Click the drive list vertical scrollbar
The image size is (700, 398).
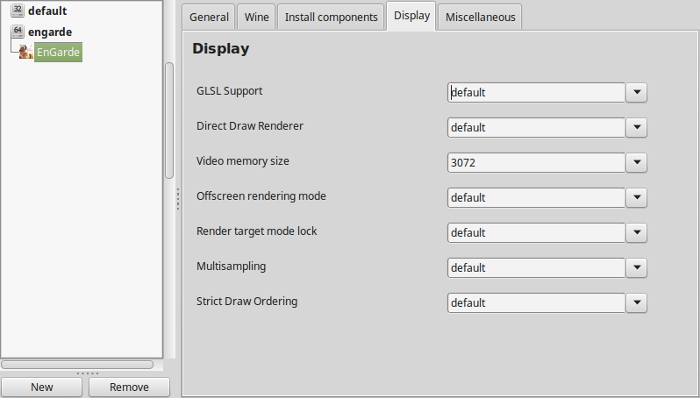169,120
